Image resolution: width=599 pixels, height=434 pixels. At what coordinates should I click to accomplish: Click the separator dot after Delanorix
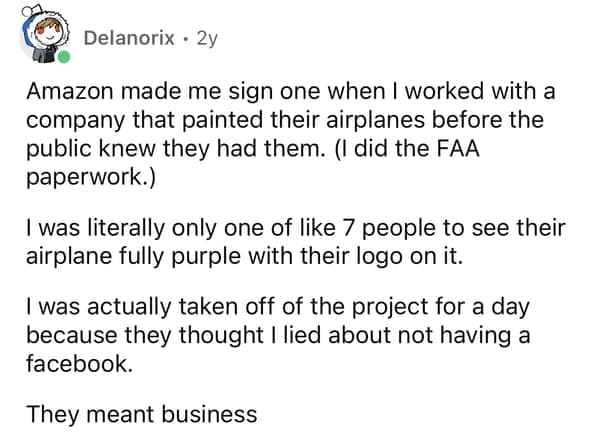pyautogui.click(x=186, y=38)
